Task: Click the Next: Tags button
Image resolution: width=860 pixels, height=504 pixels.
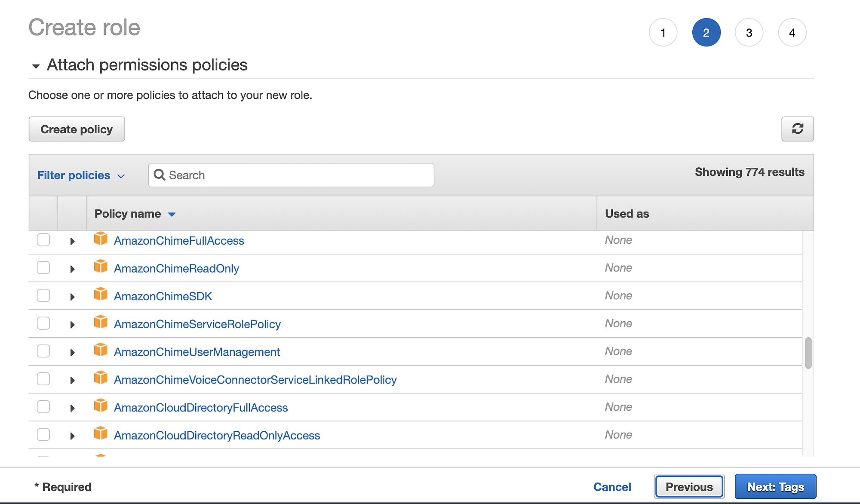Action: click(x=775, y=487)
